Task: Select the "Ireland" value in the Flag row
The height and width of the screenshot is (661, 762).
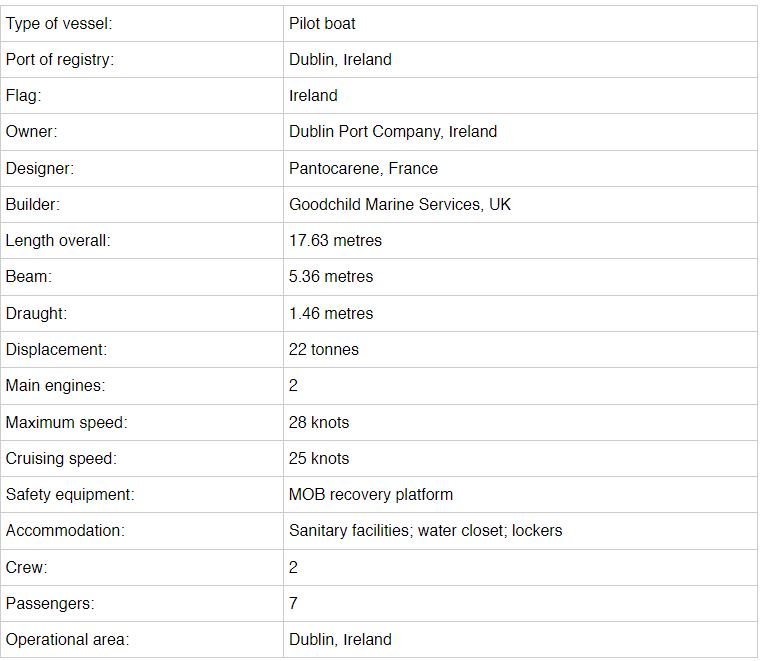Action: (313, 96)
